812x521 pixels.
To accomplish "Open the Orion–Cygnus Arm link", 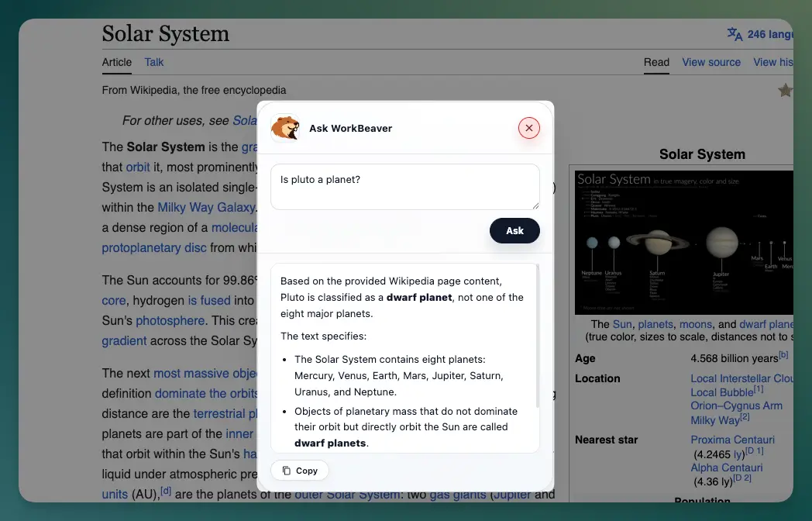I will click(736, 406).
